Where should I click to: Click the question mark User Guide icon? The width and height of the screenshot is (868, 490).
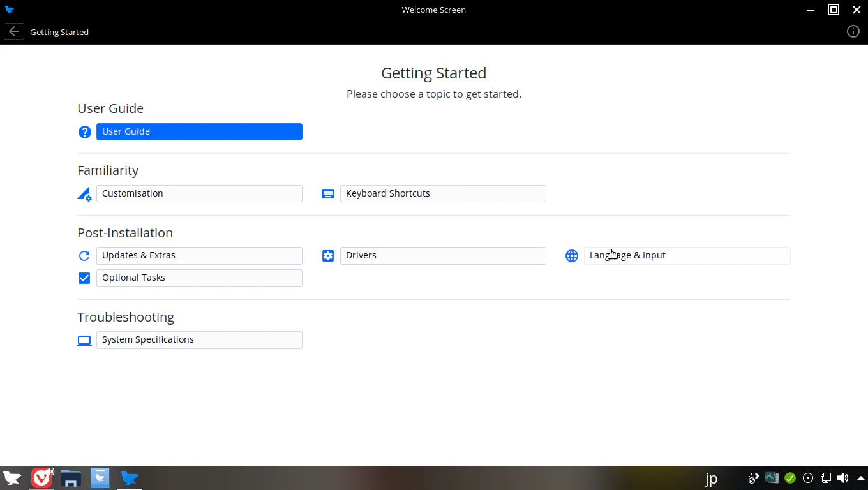tap(84, 132)
